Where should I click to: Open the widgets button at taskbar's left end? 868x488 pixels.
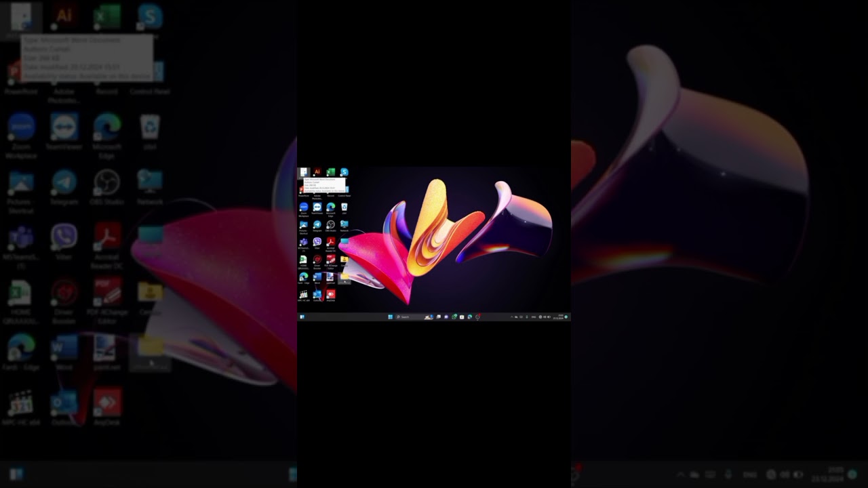[302, 317]
